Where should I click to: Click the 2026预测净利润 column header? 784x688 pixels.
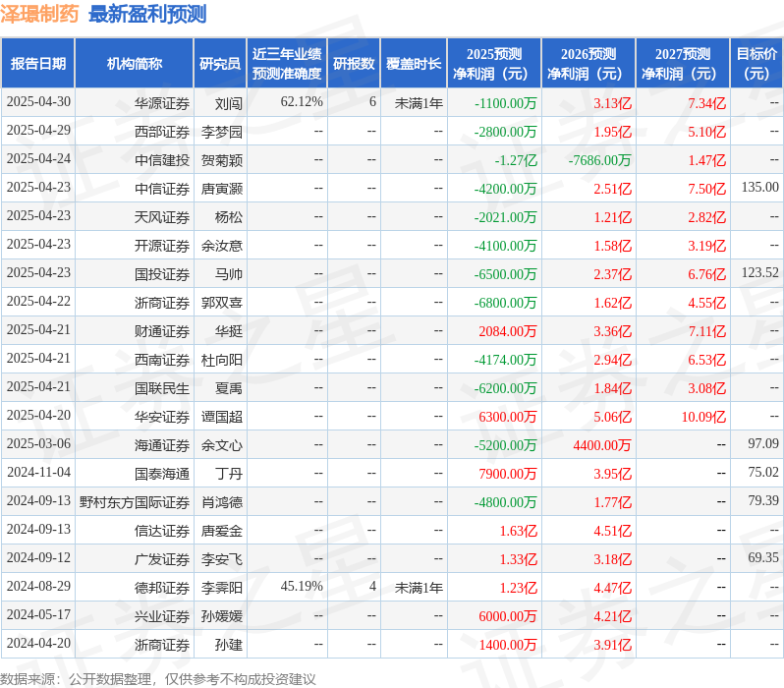point(588,64)
